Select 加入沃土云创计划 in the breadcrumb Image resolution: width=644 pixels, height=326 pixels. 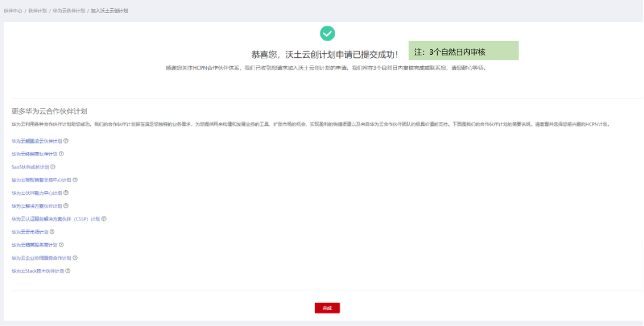(x=109, y=11)
